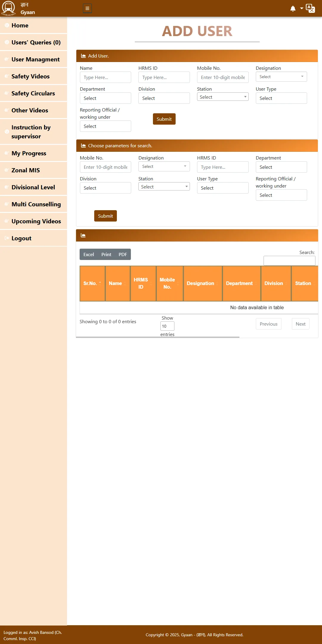Open the notification bell icon

point(293,8)
